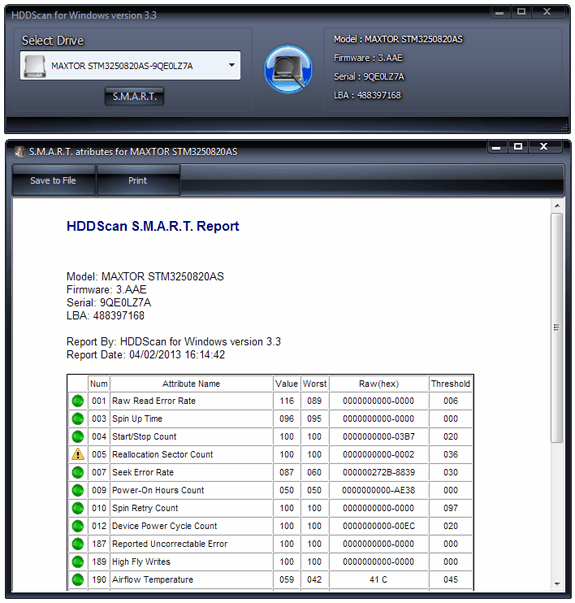Click Raw Read Error Rate attribute name
The image size is (575, 603).
pyautogui.click(x=154, y=401)
